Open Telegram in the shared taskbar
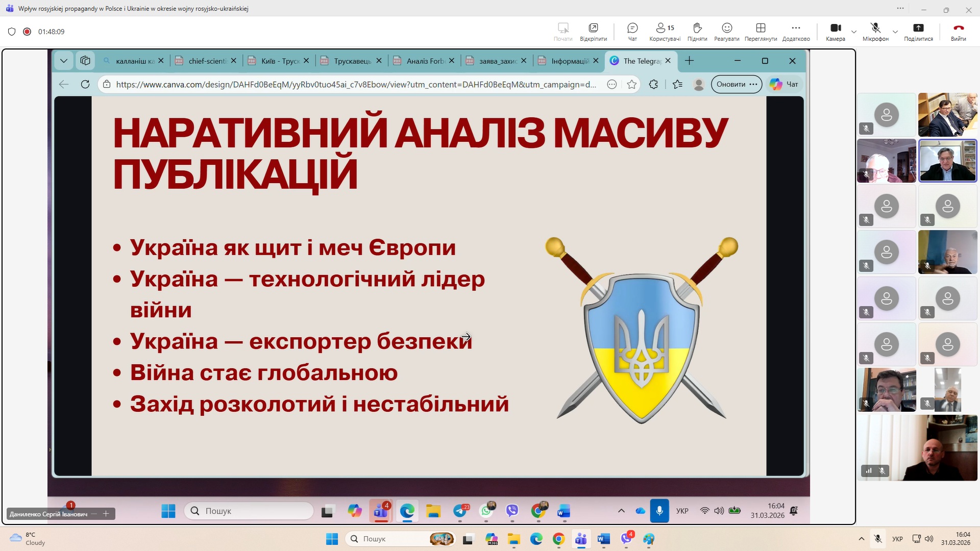The image size is (980, 551). coord(460,511)
